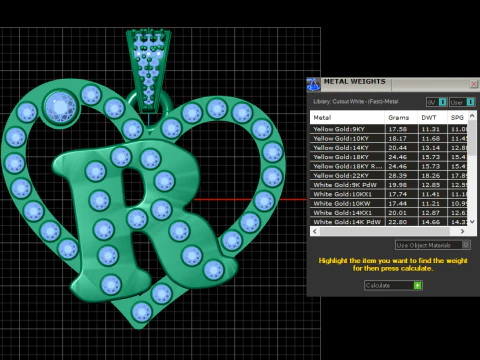
Task: Click the 12.87 DWT cell
Action: (x=432, y=213)
